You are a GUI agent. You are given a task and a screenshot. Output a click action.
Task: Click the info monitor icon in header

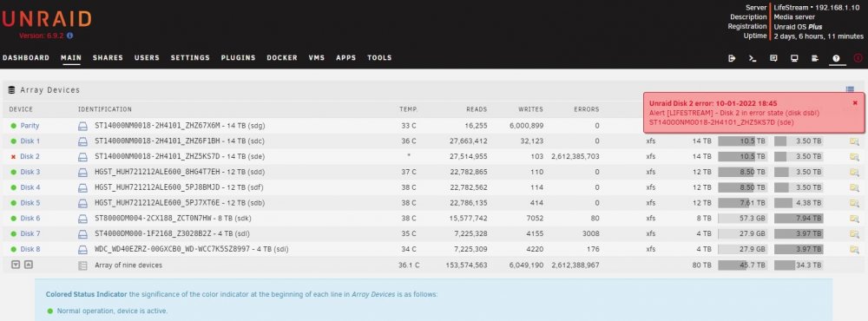tap(794, 58)
